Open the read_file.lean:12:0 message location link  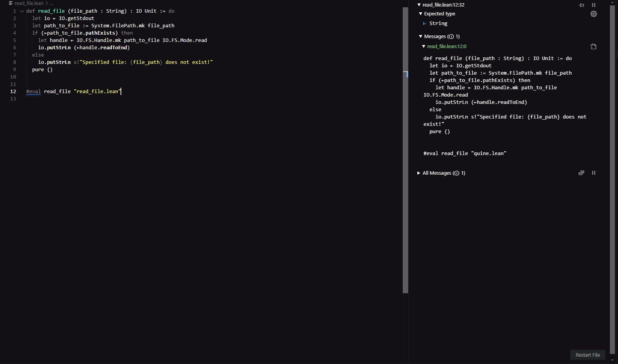tap(447, 47)
